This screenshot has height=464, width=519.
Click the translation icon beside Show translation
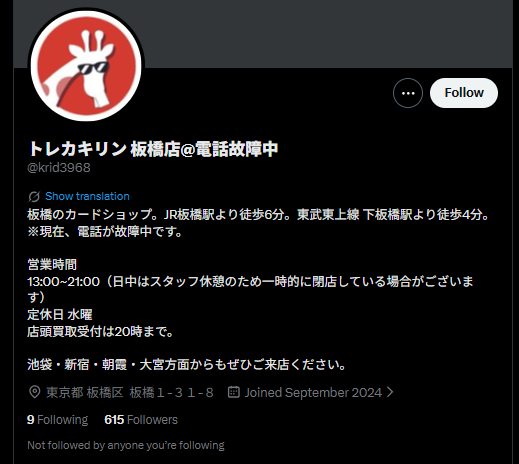point(34,197)
